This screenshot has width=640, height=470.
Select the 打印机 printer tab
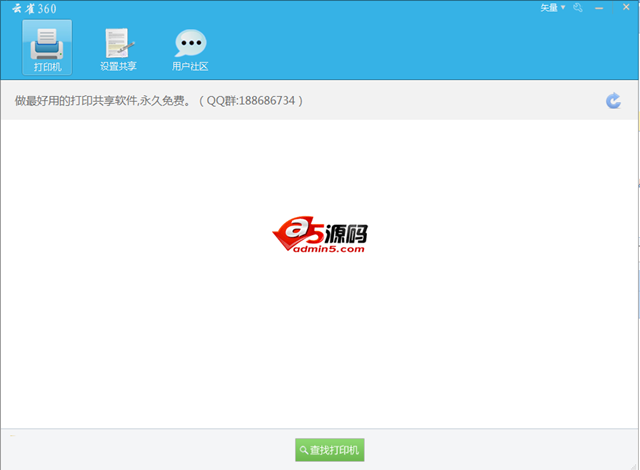tap(47, 48)
